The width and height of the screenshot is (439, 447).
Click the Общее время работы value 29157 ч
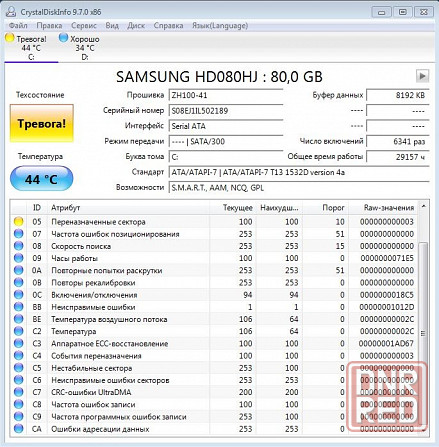point(398,157)
